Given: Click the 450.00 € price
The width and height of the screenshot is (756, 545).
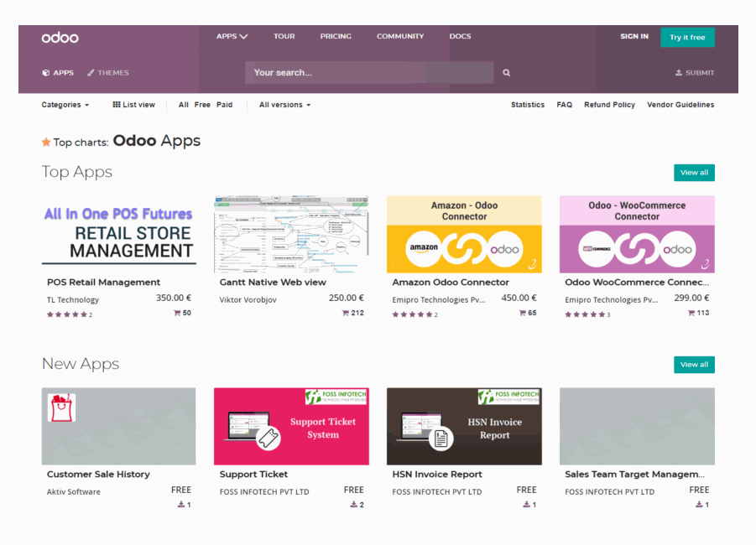Looking at the screenshot, I should coord(519,298).
